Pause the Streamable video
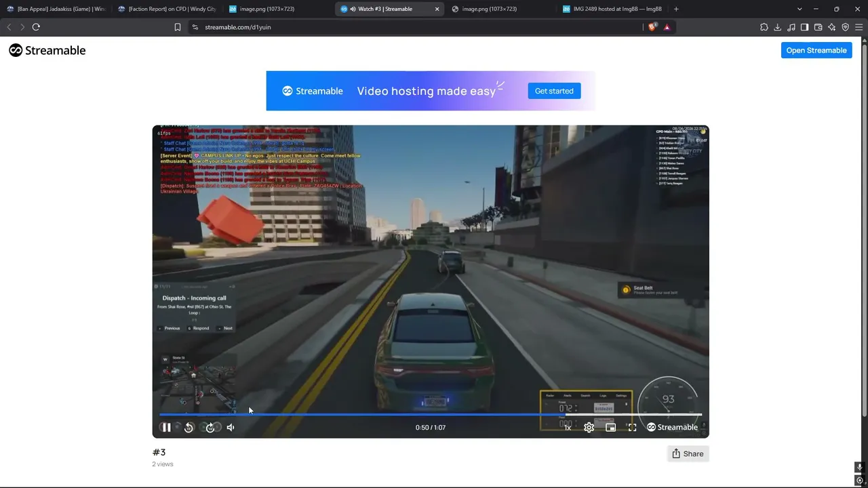868x488 pixels. pos(166,428)
